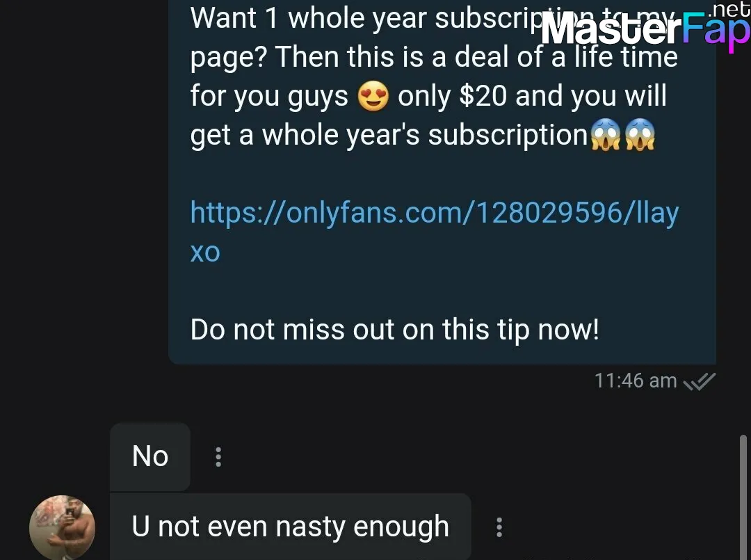Viewport: 751px width, 560px height.
Task: Open options dots beside "U not even nasty enough"
Action: pos(499,527)
